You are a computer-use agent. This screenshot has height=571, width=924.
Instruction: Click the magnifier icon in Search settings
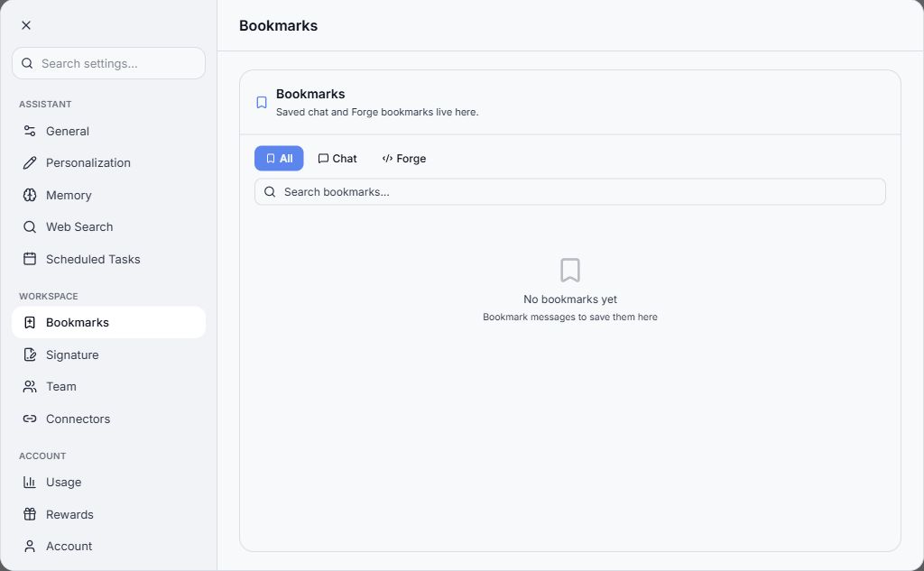coord(27,63)
